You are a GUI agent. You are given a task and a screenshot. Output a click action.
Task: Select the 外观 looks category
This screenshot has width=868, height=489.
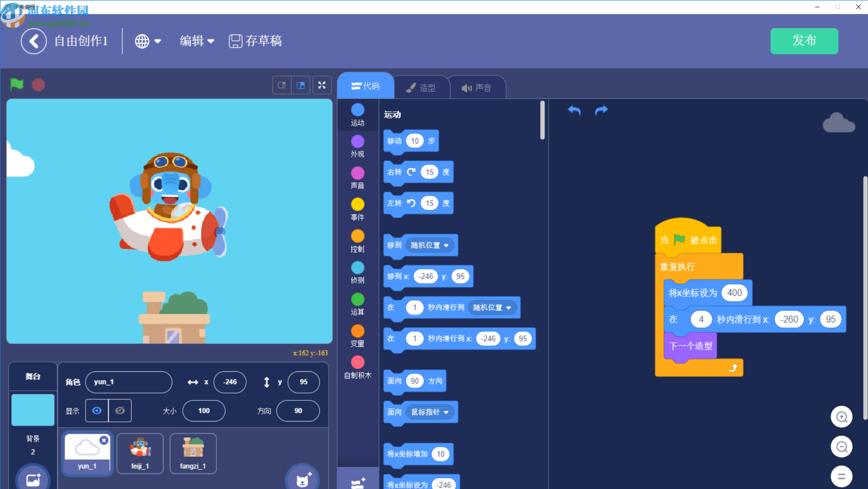[x=357, y=146]
